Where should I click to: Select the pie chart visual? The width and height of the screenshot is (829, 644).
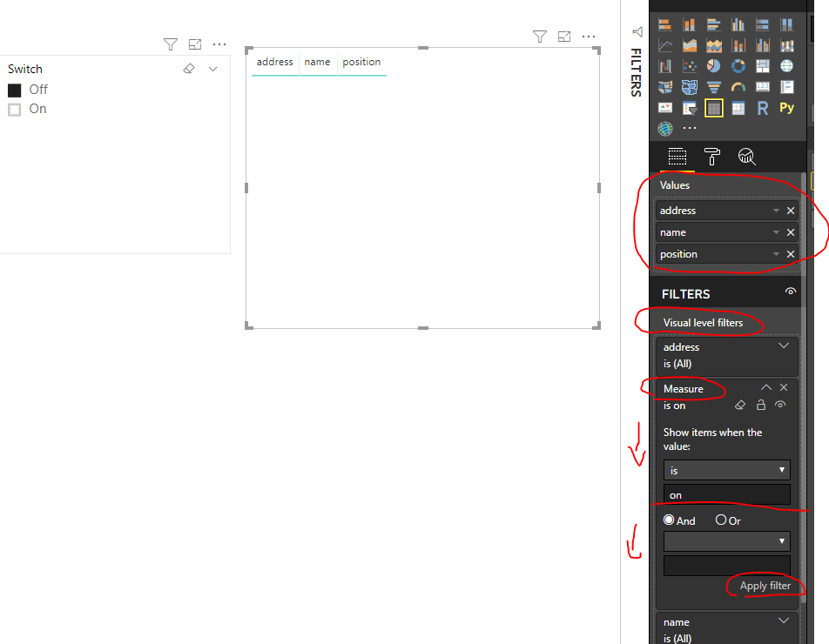point(714,66)
